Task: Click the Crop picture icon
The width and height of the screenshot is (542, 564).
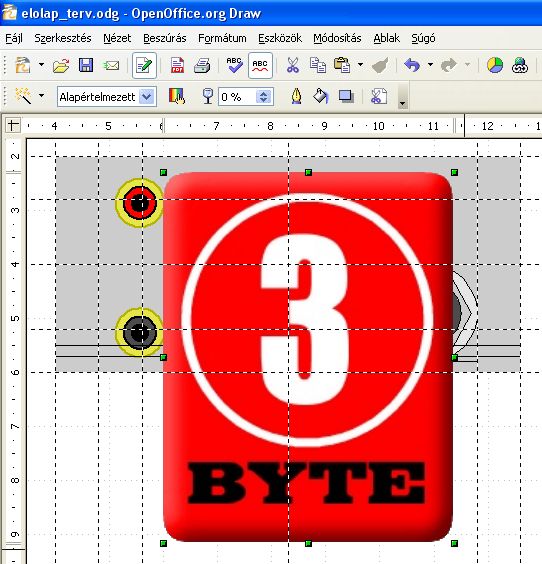Action: click(x=378, y=96)
